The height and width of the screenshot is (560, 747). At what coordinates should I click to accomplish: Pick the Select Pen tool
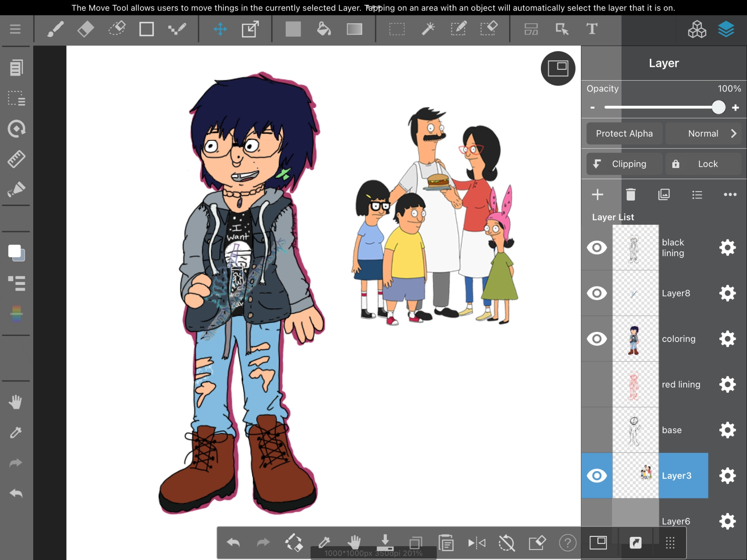[458, 29]
